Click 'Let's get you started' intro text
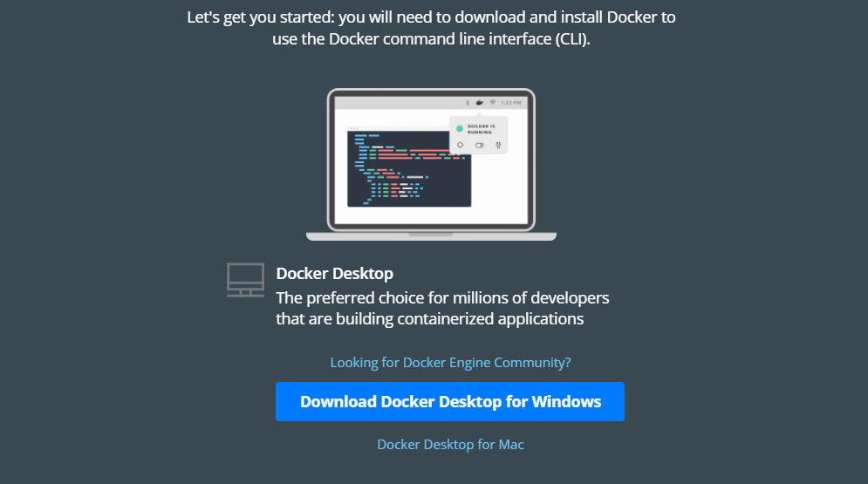 click(431, 17)
